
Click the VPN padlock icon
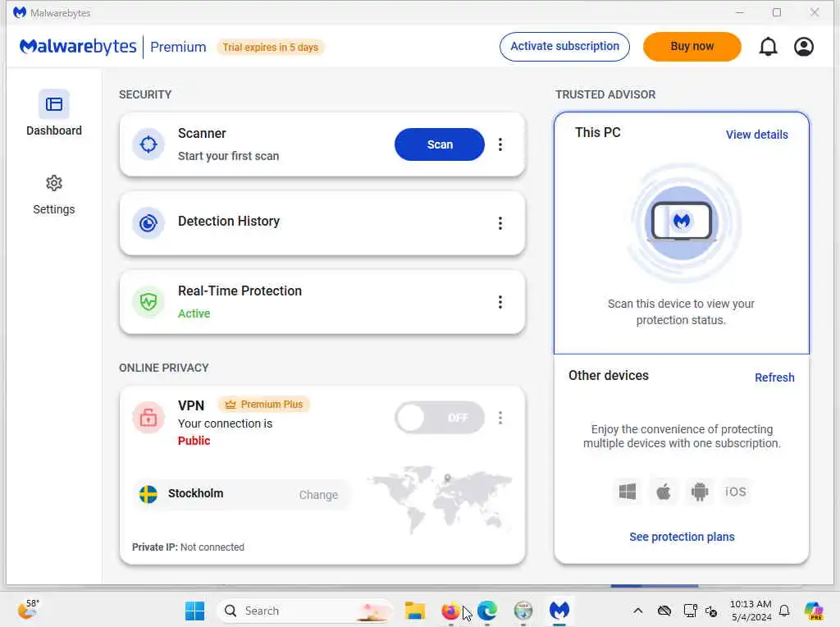148,417
